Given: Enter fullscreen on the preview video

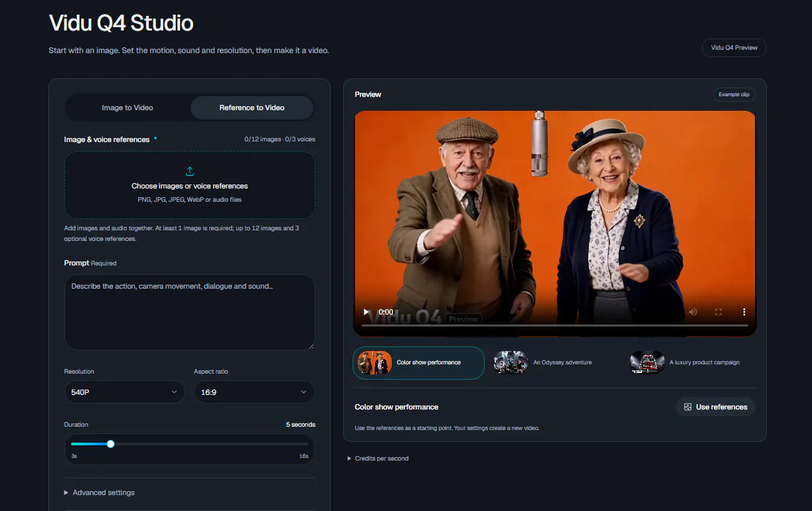Looking at the screenshot, I should pos(718,312).
